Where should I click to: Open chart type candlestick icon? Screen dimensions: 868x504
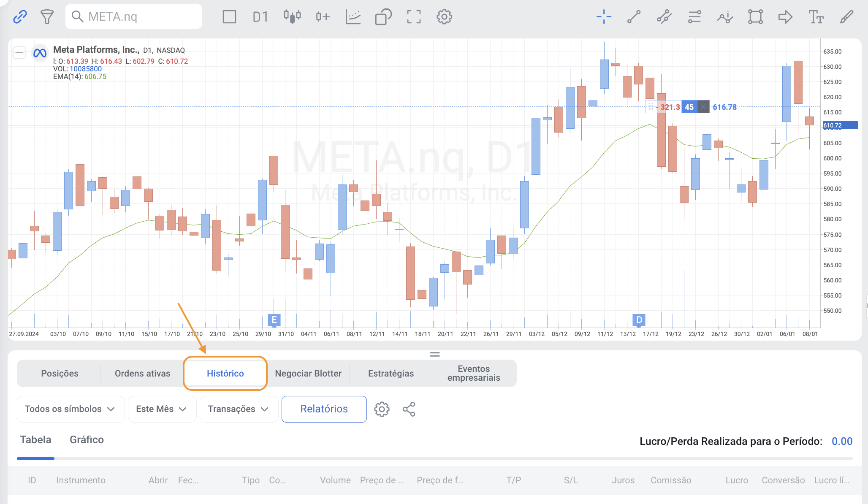292,17
